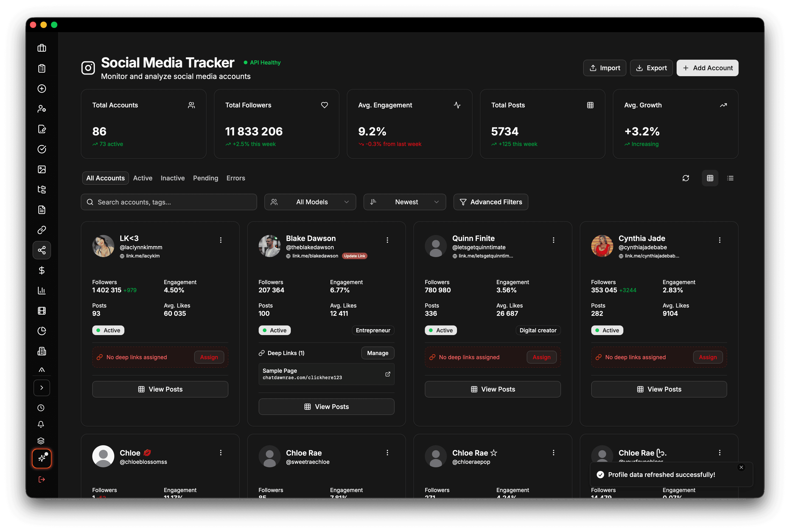Viewport: 790px width, 532px height.
Task: Expand the sidebar with chevron arrow
Action: [42, 388]
